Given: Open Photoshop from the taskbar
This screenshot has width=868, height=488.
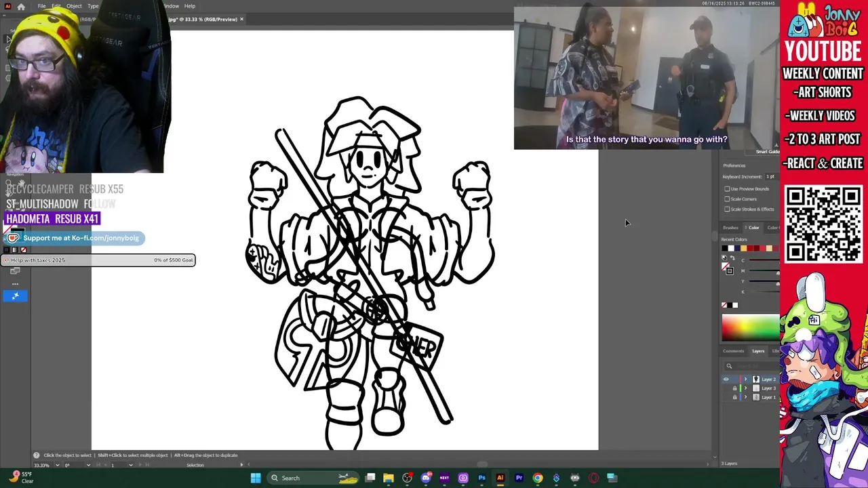Looking at the screenshot, I should point(481,478).
